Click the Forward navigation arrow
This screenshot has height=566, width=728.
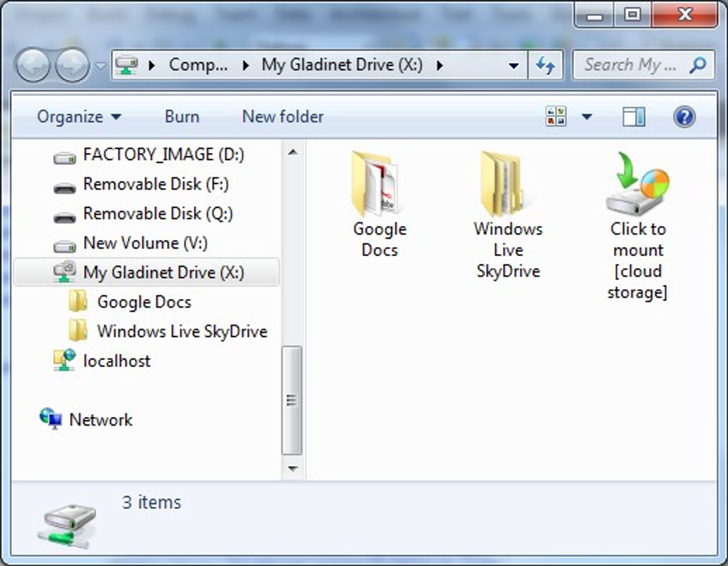[x=72, y=65]
